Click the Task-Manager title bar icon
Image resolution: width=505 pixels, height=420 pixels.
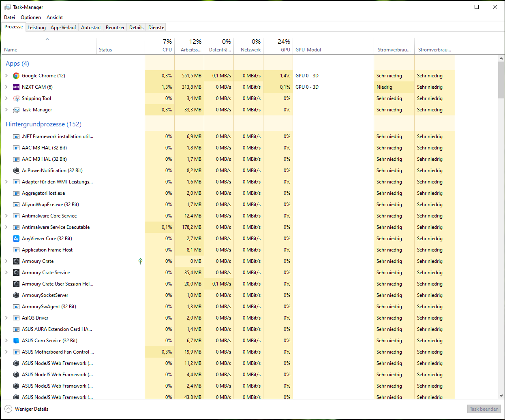coord(8,7)
